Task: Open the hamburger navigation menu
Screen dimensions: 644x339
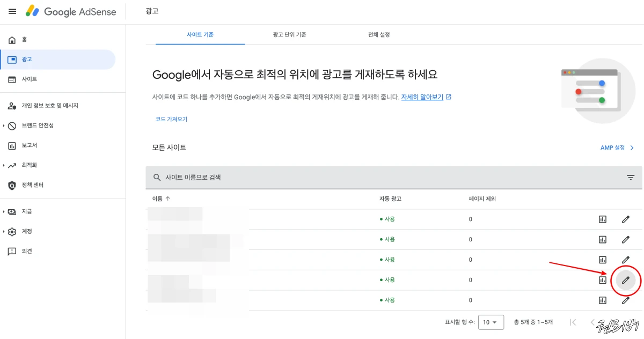Action: tap(12, 11)
